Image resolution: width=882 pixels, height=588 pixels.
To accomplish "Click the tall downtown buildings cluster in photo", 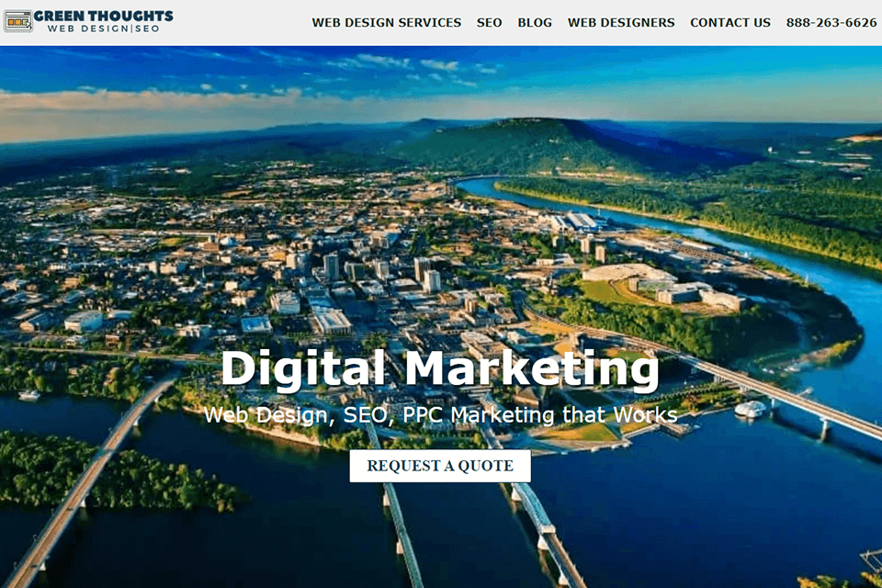I will pos(382,270).
